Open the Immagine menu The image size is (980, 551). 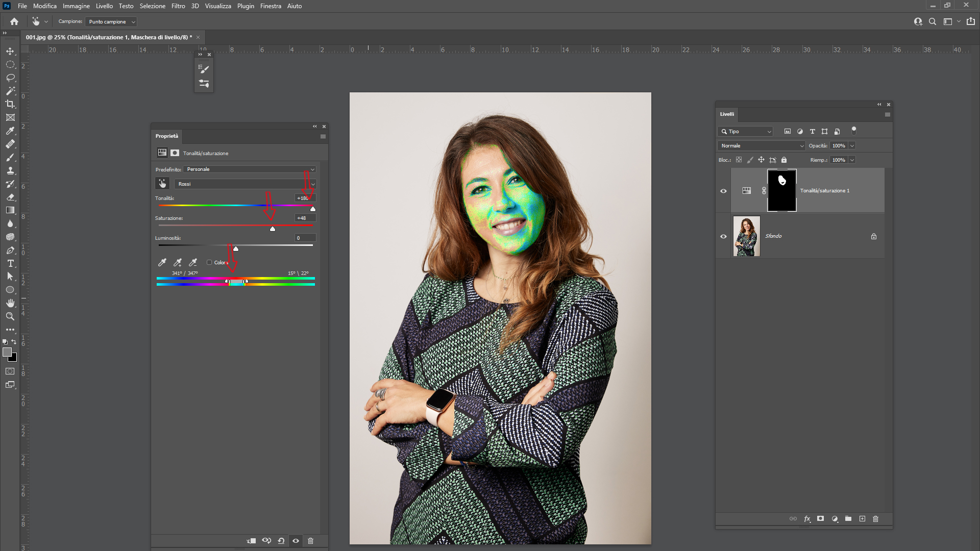[x=76, y=6]
